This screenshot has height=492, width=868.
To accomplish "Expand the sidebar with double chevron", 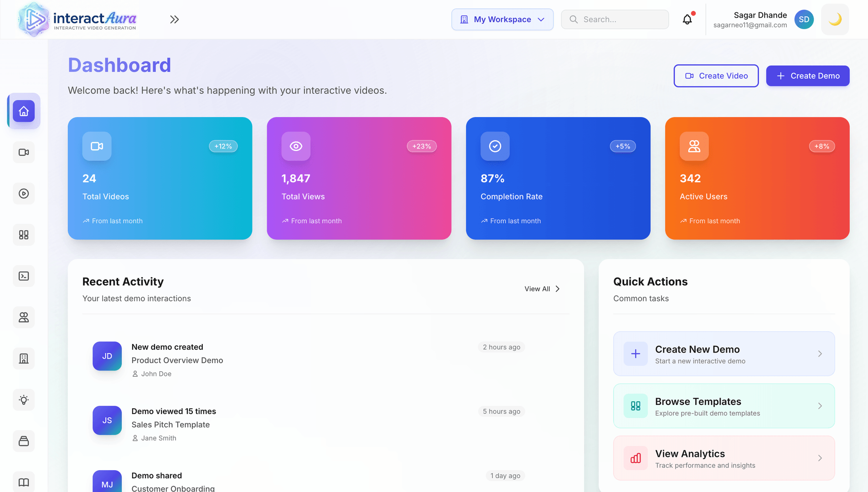I will click(174, 20).
